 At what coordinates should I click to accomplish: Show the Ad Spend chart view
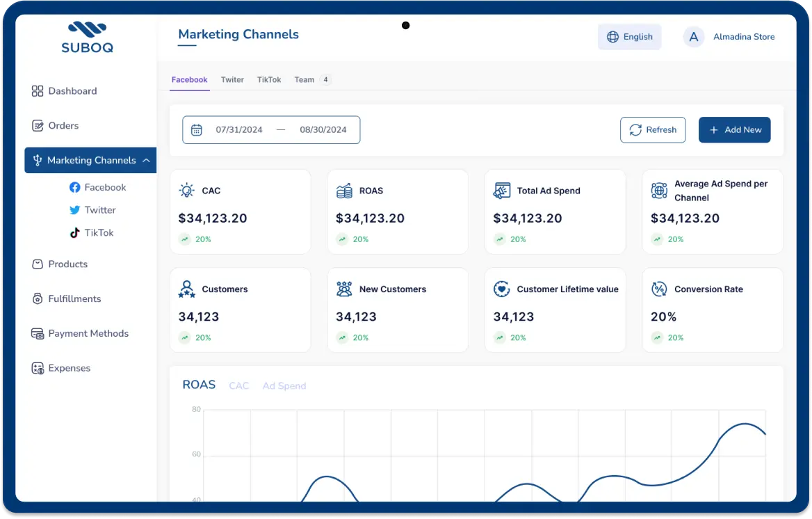tap(284, 385)
